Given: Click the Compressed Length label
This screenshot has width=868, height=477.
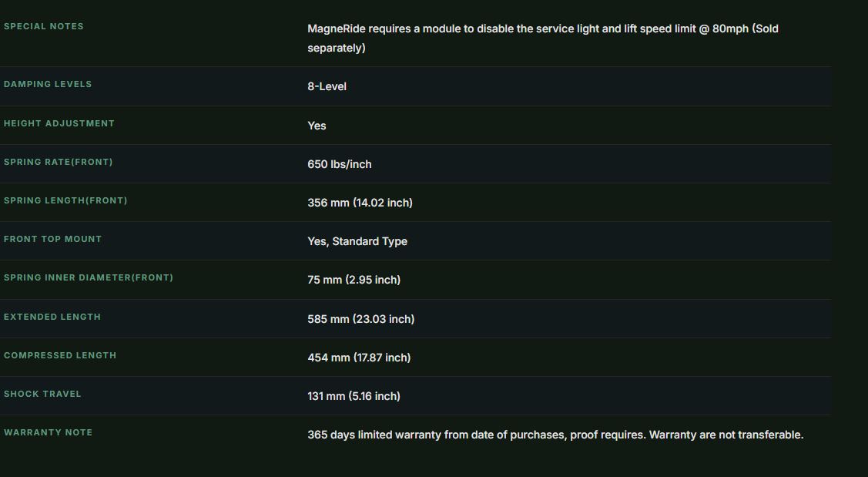Looking at the screenshot, I should click(60, 355).
